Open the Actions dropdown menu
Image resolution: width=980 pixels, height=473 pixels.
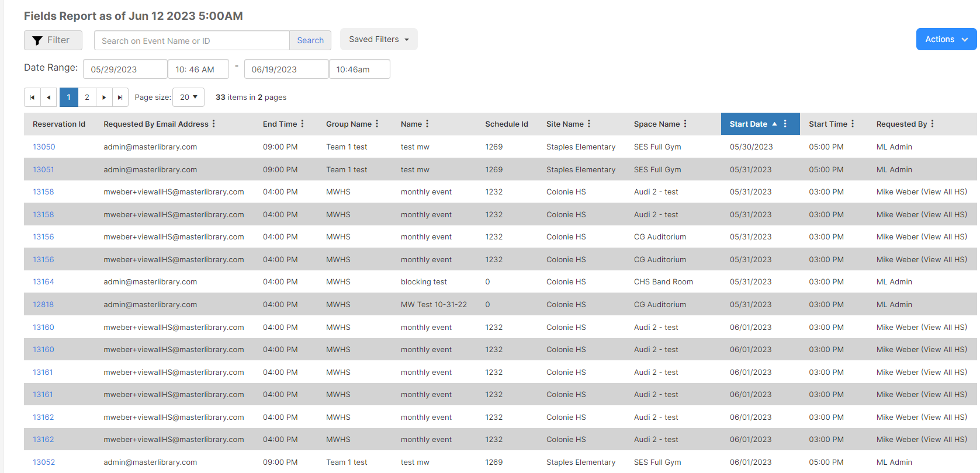(946, 39)
